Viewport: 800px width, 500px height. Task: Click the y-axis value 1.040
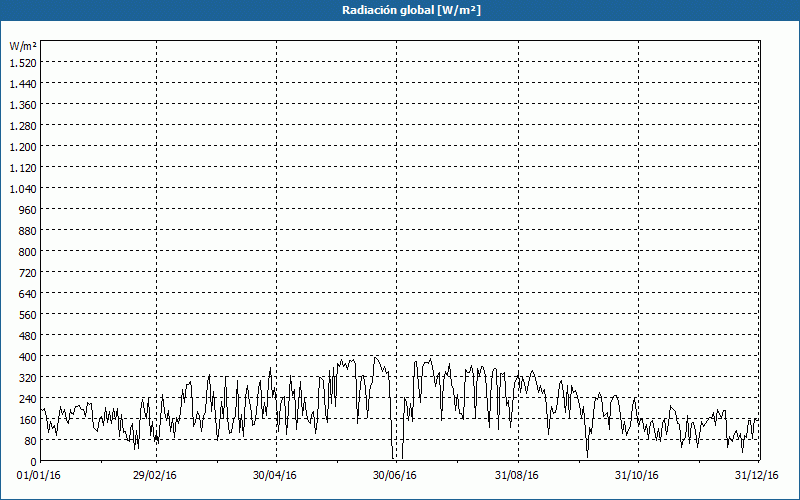click(x=23, y=189)
